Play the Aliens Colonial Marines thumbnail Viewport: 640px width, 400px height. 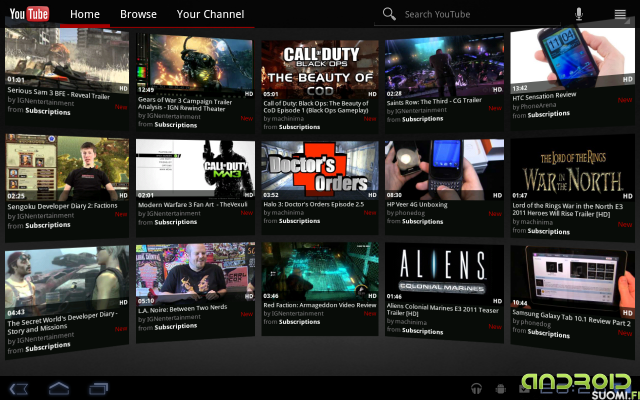pyautogui.click(x=444, y=274)
